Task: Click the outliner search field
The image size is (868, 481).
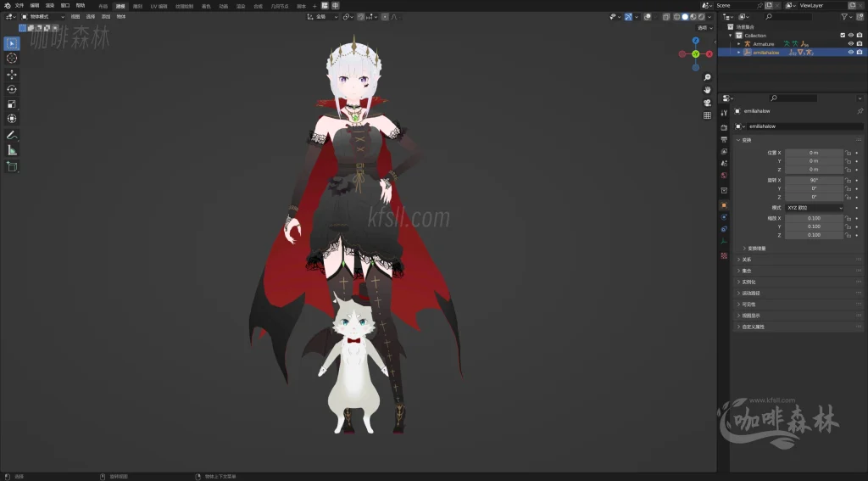Action: coord(788,17)
